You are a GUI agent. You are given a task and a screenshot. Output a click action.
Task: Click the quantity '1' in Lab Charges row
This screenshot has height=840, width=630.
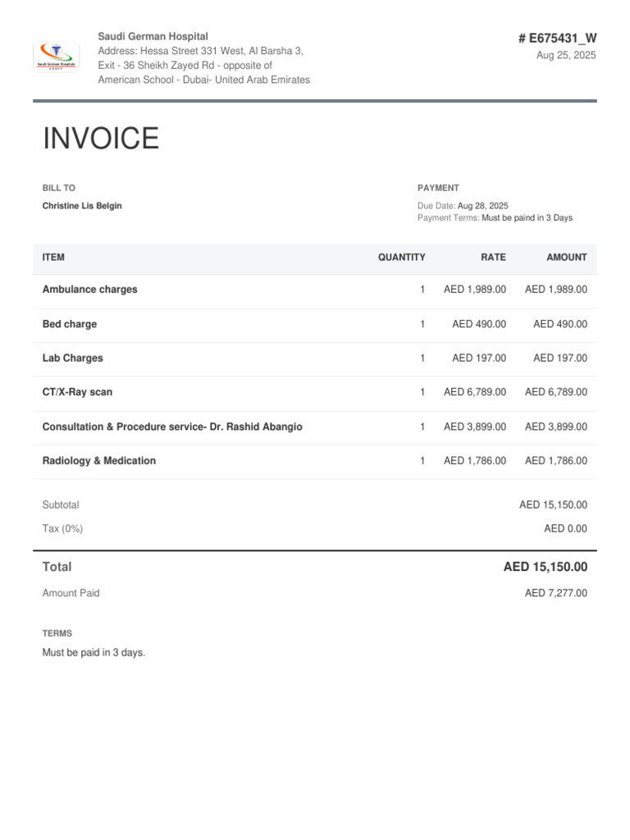coord(422,358)
